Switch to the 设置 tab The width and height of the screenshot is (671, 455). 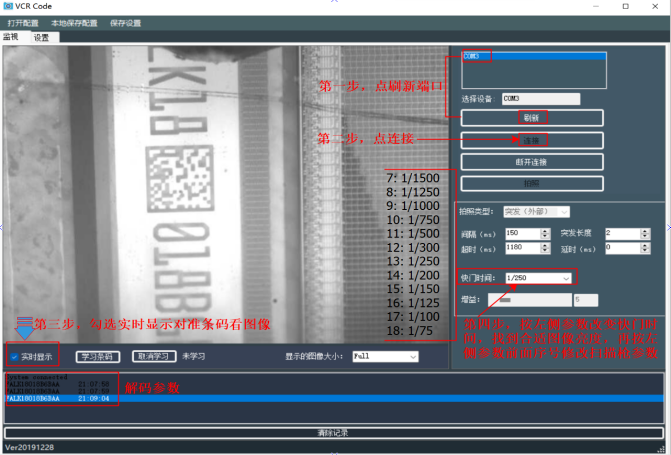tap(42, 38)
